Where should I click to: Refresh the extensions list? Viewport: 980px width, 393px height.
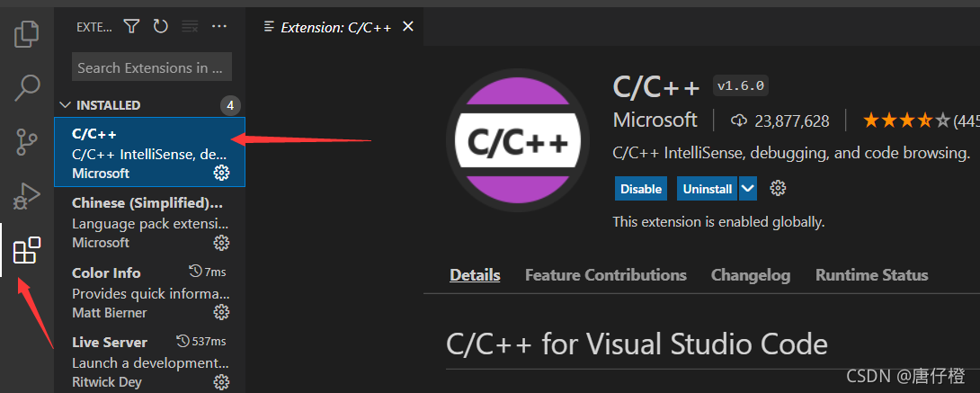coord(160,27)
